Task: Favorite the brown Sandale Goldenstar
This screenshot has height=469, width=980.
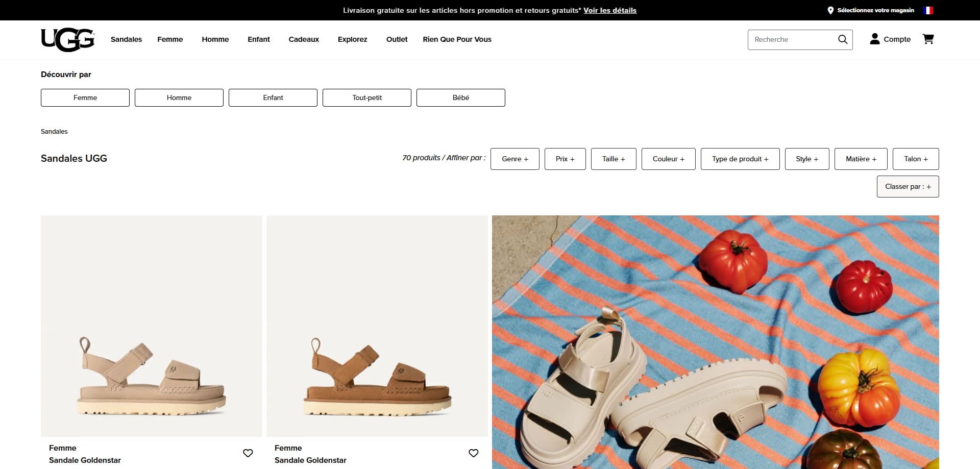Action: click(x=474, y=453)
